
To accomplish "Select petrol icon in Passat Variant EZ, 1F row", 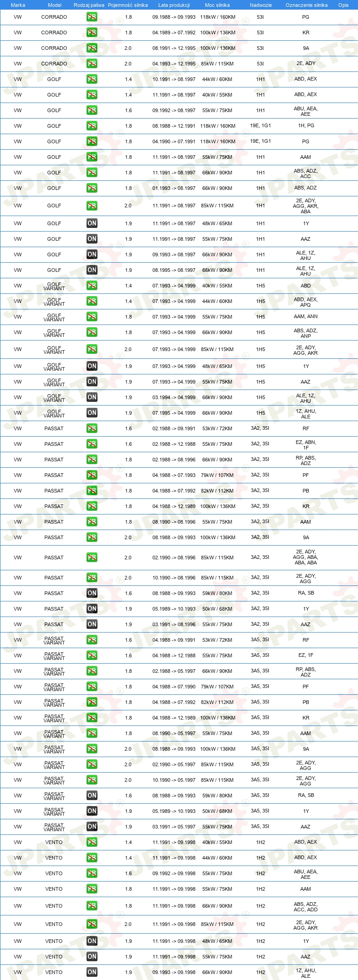I will point(92,655).
